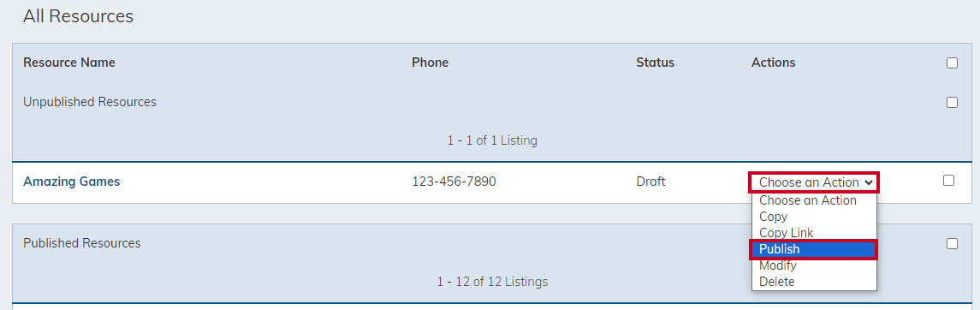Check the Published Resources group checkbox
The width and height of the screenshot is (980, 310).
pyautogui.click(x=952, y=244)
